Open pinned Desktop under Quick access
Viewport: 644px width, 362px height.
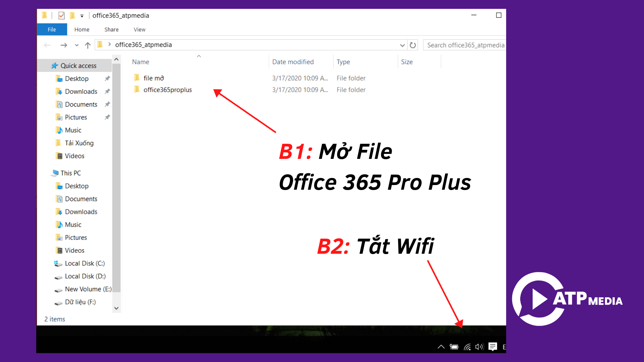coord(76,78)
